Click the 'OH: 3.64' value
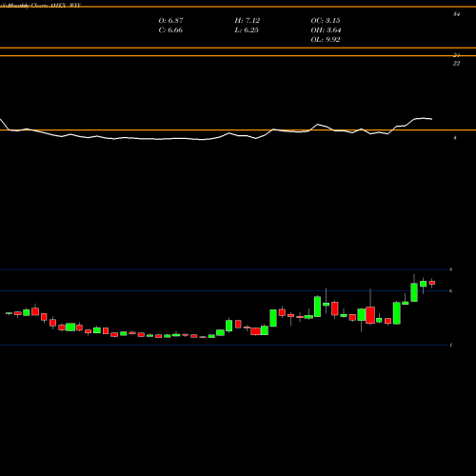The height and width of the screenshot is (476, 476). pos(326,30)
